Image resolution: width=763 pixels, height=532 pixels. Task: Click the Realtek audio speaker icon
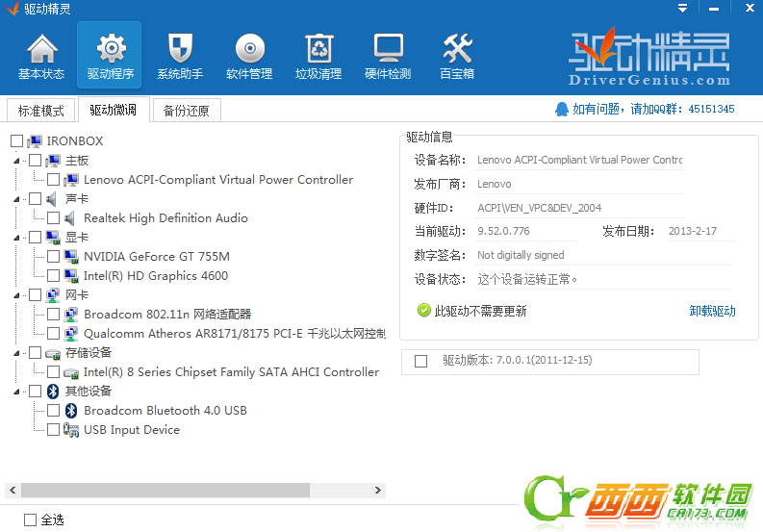tap(70, 218)
